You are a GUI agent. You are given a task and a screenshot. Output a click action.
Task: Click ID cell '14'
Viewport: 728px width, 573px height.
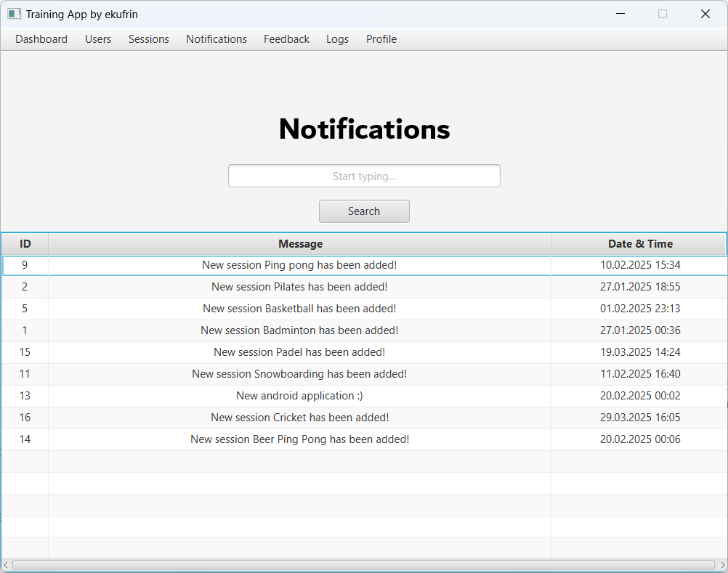pyautogui.click(x=25, y=439)
